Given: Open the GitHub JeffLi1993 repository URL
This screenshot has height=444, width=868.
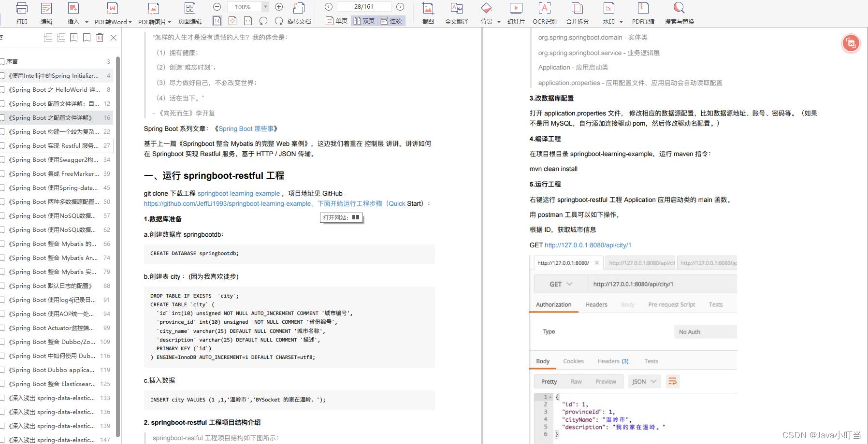Looking at the screenshot, I should point(229,203).
